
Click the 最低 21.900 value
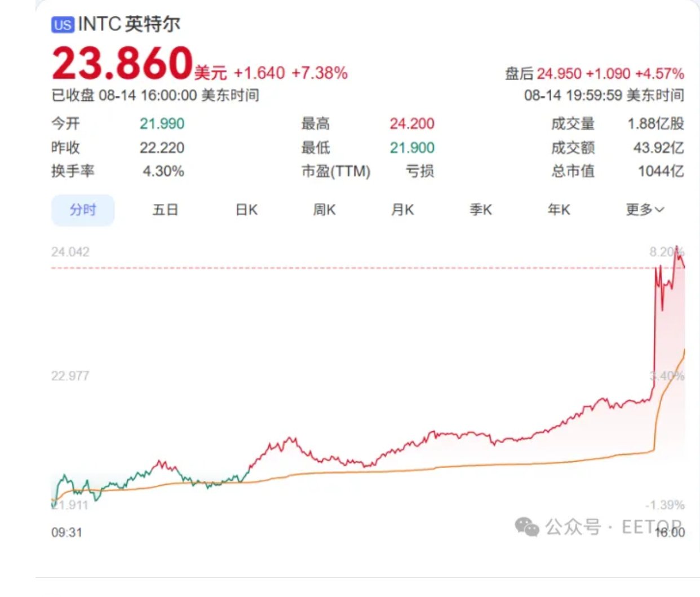tap(412, 148)
